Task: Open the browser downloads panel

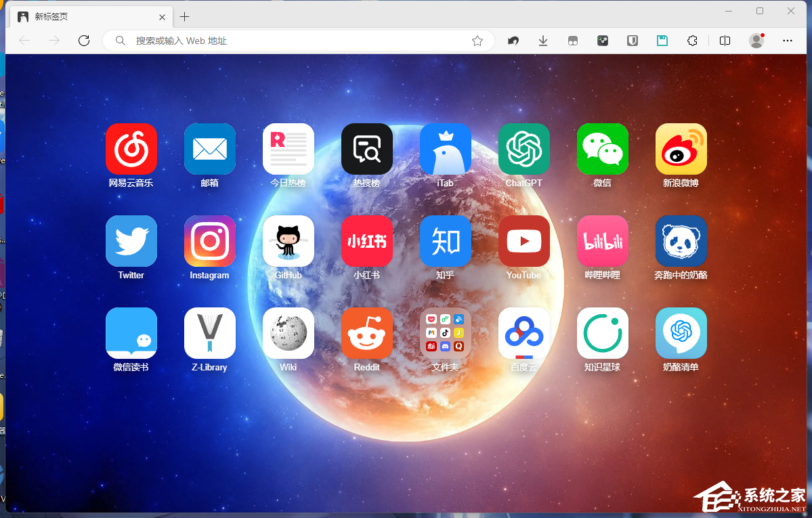Action: tap(542, 41)
